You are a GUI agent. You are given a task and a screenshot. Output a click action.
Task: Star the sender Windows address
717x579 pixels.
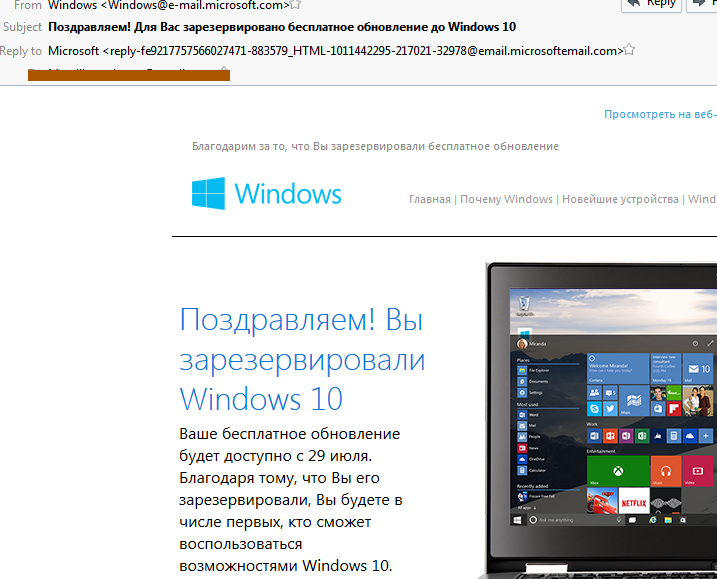pyautogui.click(x=296, y=5)
